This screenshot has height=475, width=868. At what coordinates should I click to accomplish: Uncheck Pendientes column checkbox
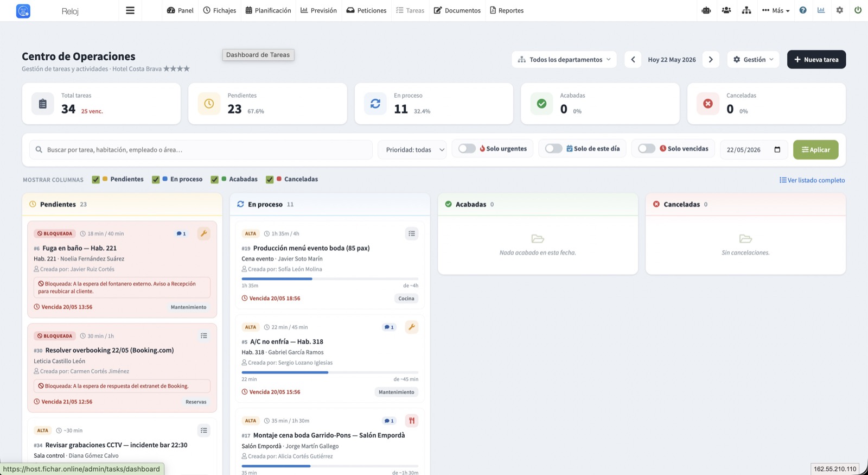coord(96,180)
